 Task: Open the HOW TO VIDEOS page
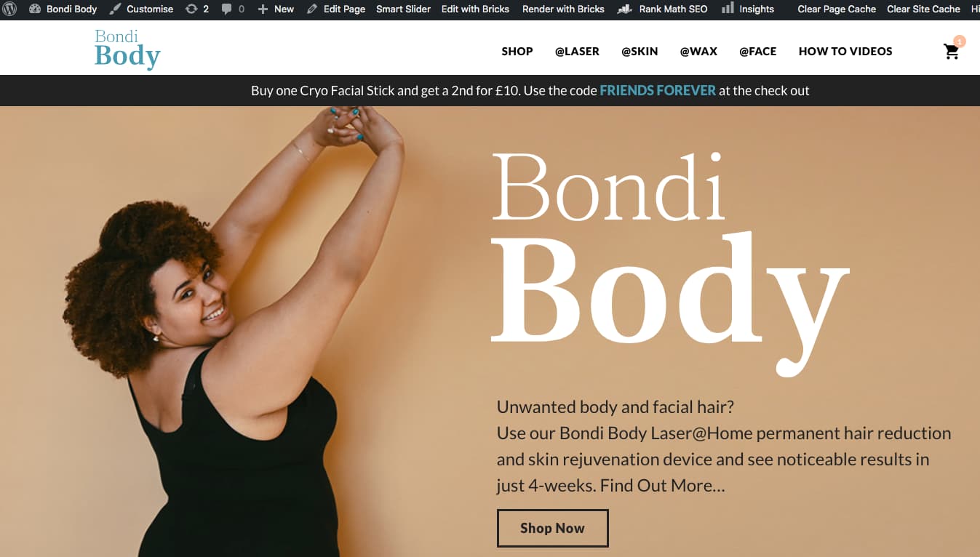tap(845, 51)
